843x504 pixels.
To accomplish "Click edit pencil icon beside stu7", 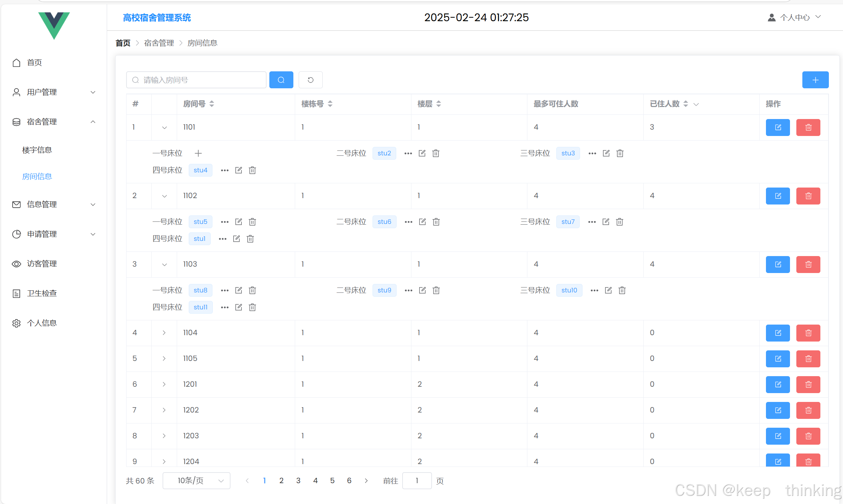I will point(606,222).
